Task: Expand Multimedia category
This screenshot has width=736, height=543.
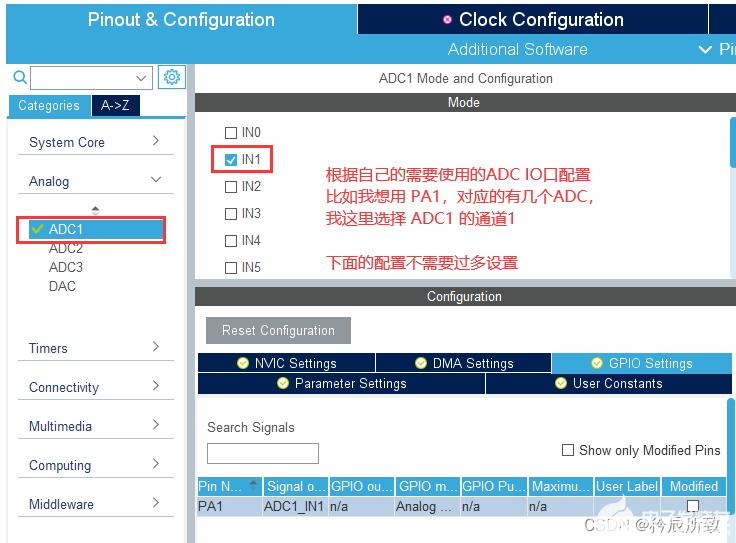Action: (x=95, y=426)
